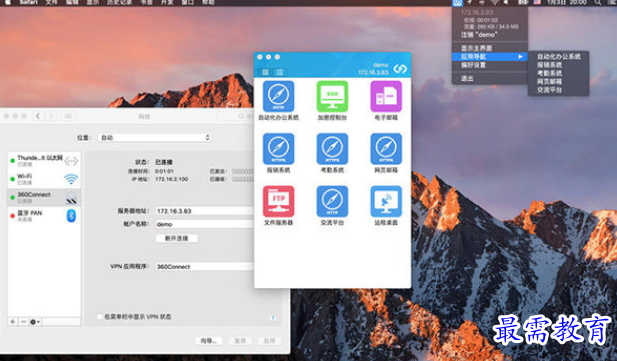617x361 pixels.
Task: Select 交流平台 in the submenu
Action: tap(549, 90)
